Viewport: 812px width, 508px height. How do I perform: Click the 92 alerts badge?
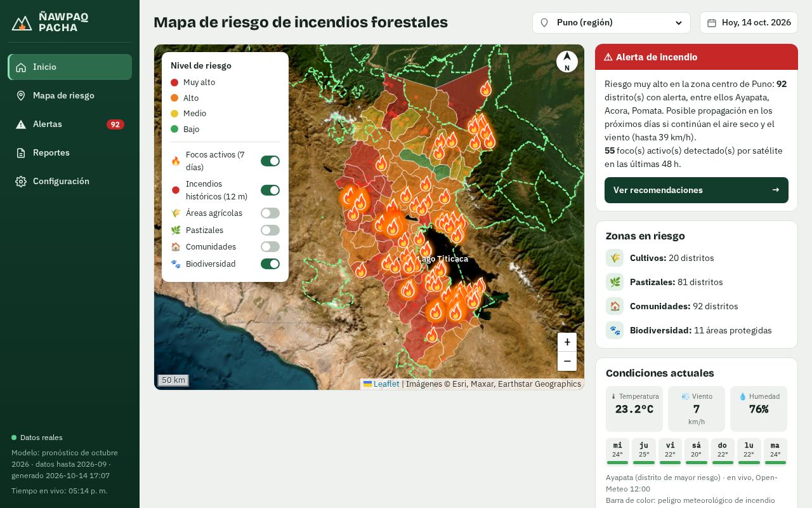115,124
